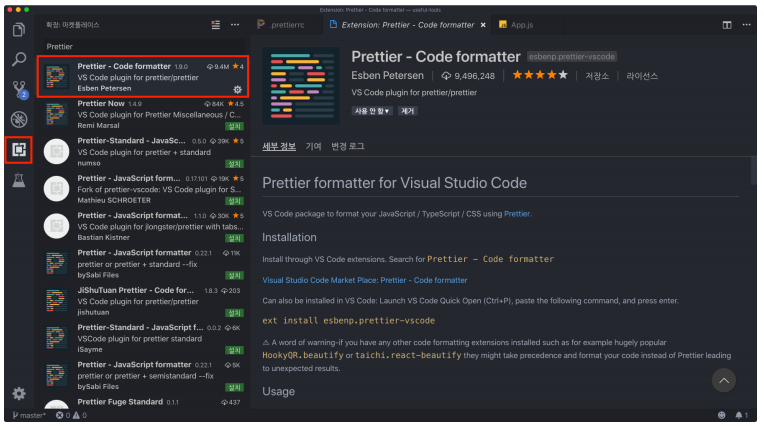Click in the extension search field with Prettier

click(x=144, y=47)
